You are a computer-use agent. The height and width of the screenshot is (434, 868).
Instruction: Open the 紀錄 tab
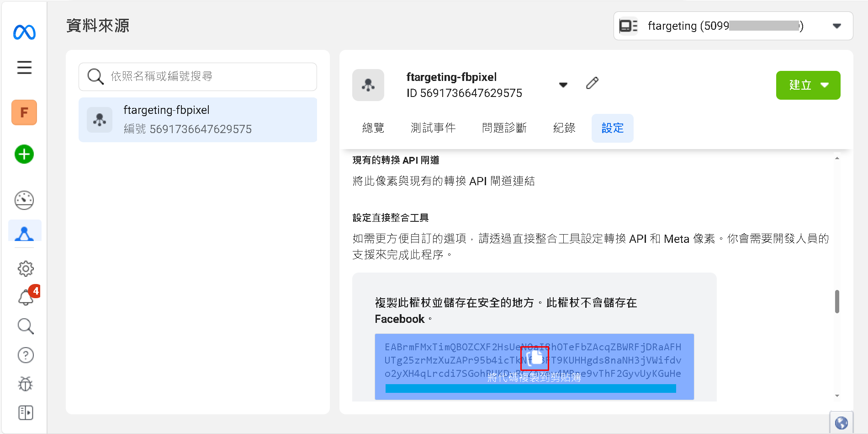click(x=564, y=128)
